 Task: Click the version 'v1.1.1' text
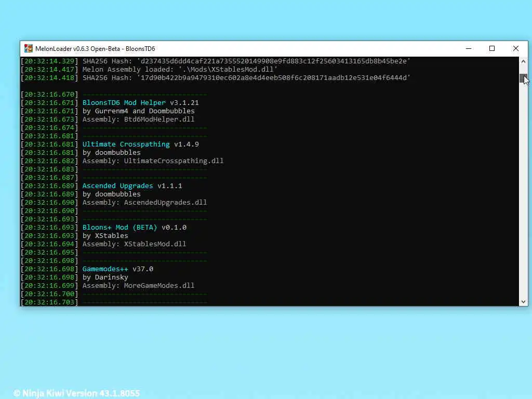click(170, 186)
